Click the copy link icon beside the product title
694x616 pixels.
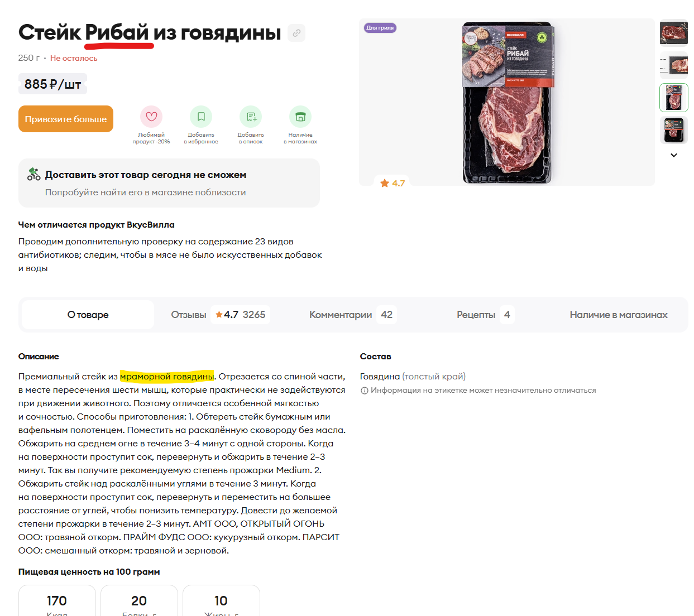[296, 33]
